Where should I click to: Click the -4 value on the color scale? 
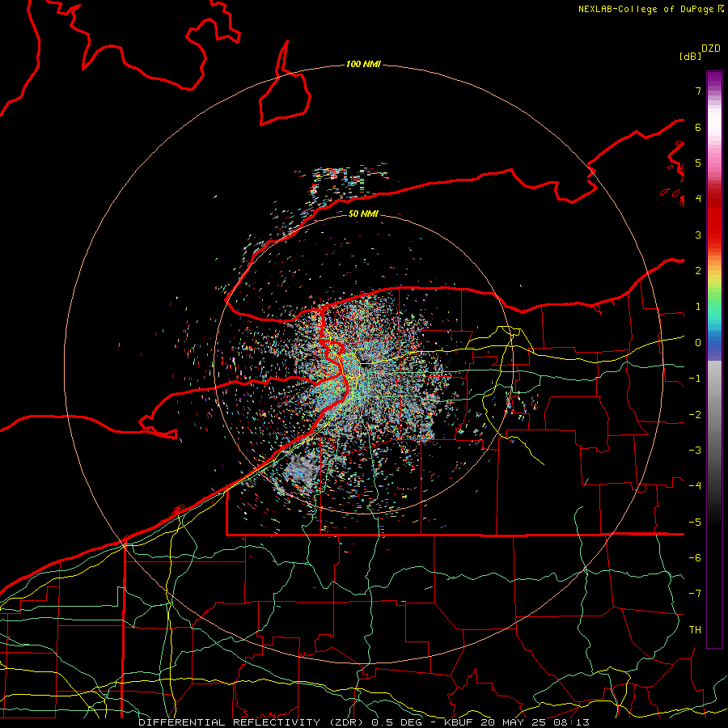[x=695, y=486]
